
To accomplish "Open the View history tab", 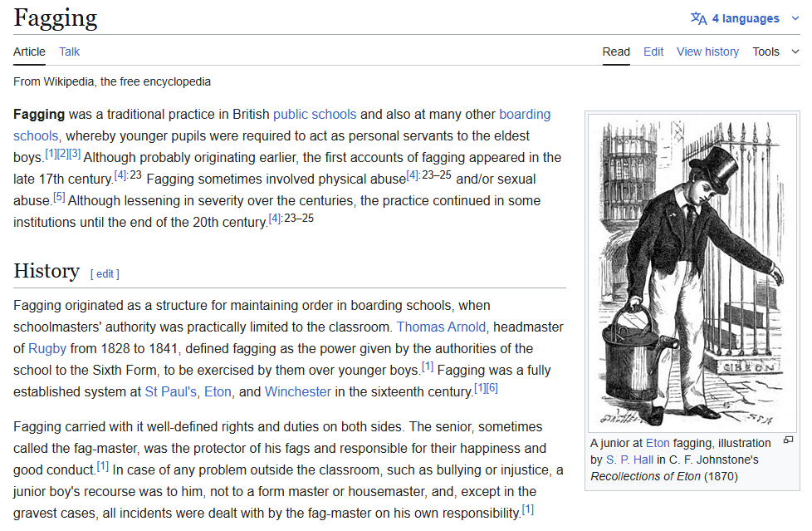I will pyautogui.click(x=708, y=52).
